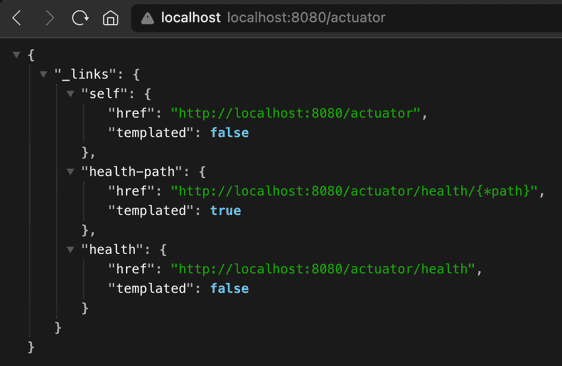
Task: Click the "templated" key under health-path
Action: click(x=151, y=211)
